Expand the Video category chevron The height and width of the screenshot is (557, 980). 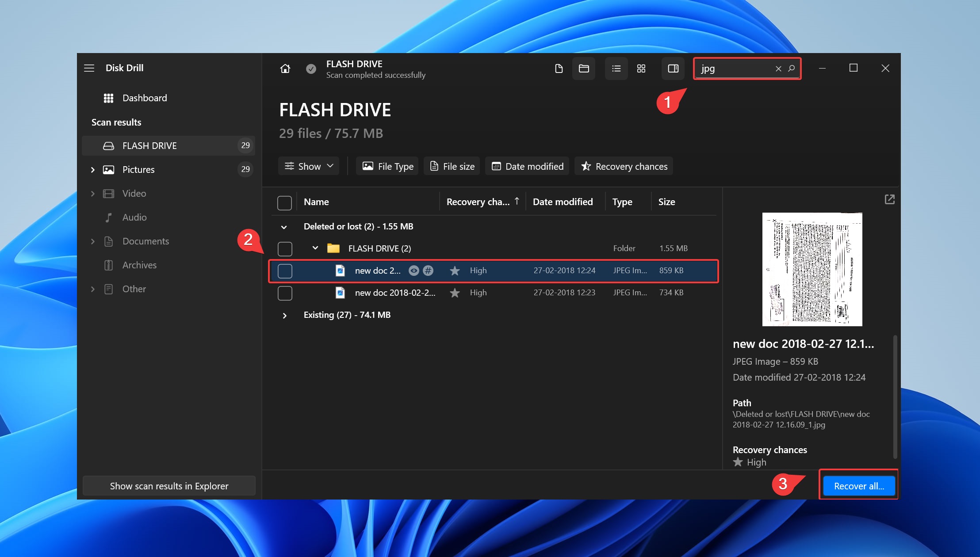click(x=92, y=194)
